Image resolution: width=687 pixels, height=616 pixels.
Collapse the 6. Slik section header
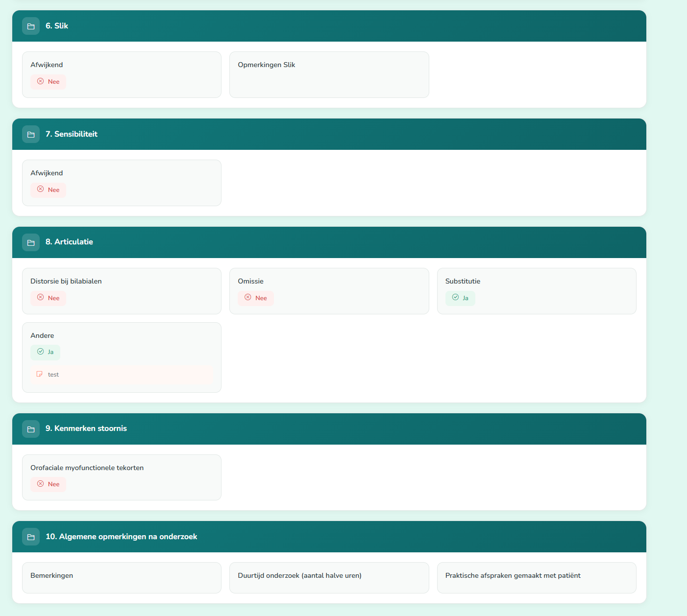coord(329,26)
